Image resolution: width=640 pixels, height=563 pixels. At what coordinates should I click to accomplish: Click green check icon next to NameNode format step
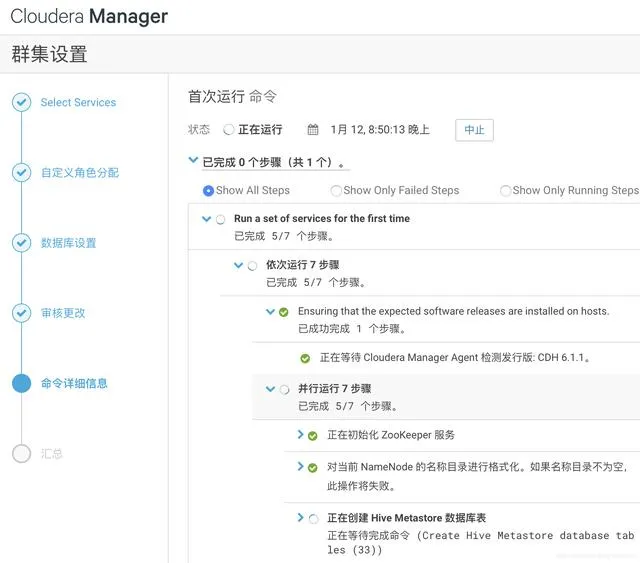(x=313, y=467)
